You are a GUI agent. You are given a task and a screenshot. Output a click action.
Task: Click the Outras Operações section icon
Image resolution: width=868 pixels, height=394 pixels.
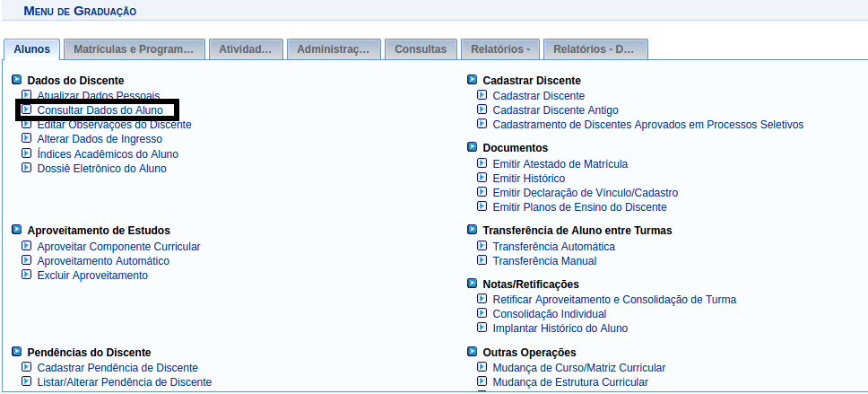tap(472, 353)
